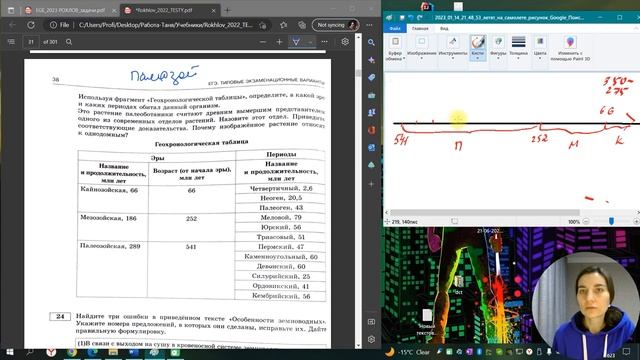Zoom out button in Paint status bar
The height and width of the screenshot is (360, 640).
click(x=586, y=222)
